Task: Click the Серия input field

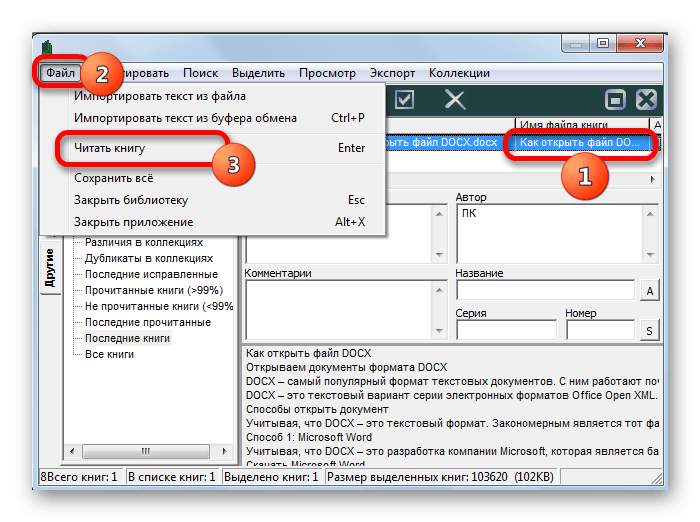Action: click(x=507, y=330)
